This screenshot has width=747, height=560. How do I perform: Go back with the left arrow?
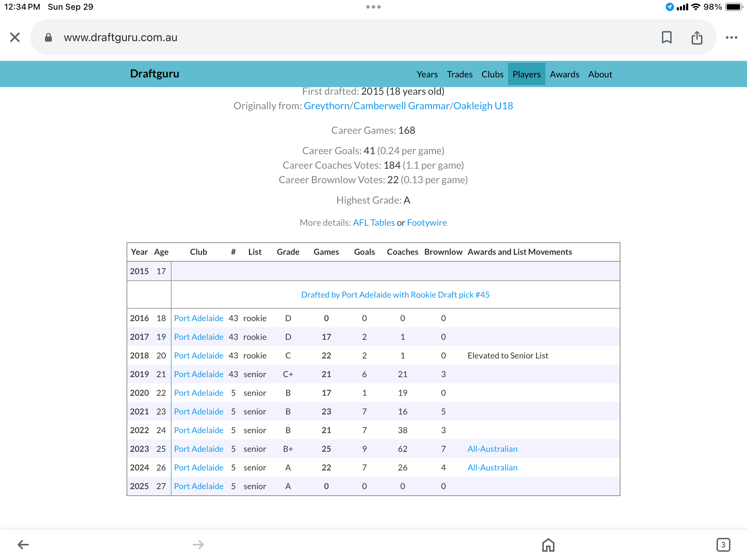click(x=23, y=545)
